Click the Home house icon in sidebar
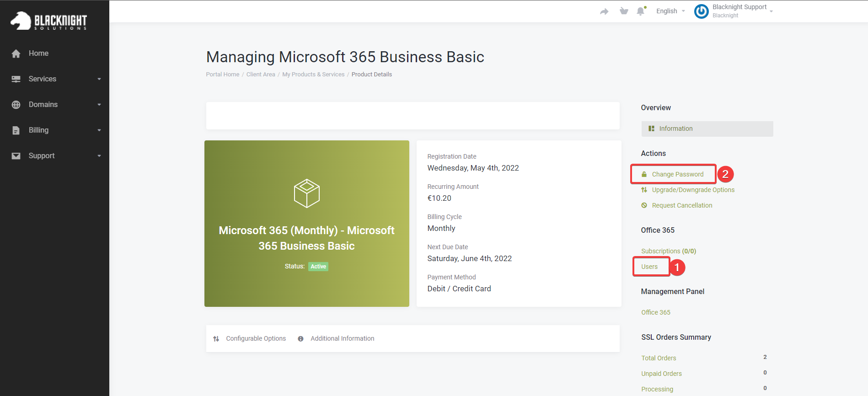The width and height of the screenshot is (868, 396). (x=16, y=54)
